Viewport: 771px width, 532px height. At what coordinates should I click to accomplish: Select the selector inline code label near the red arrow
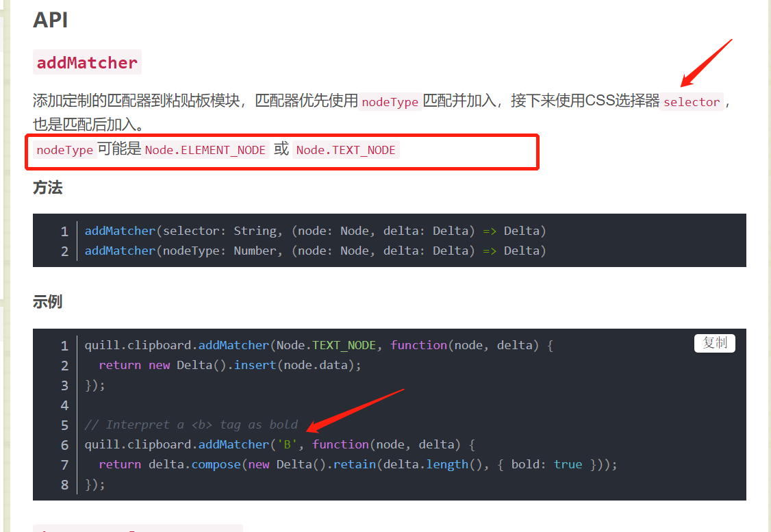tap(692, 102)
